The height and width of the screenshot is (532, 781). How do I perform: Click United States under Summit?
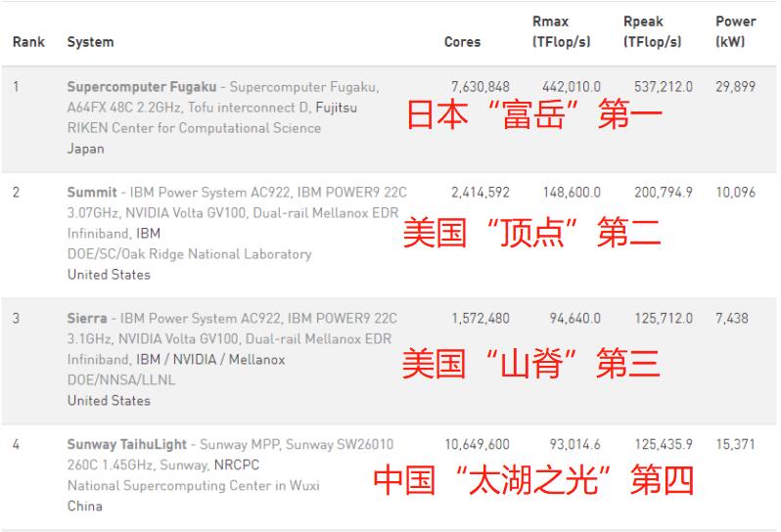point(109,275)
